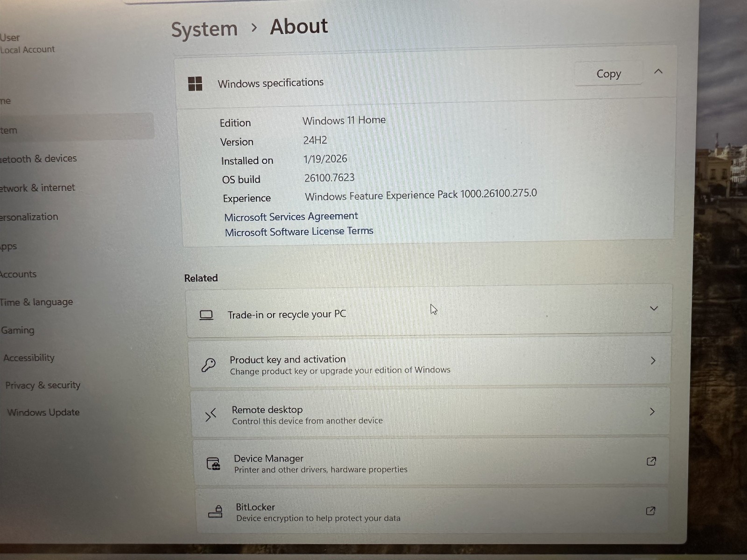The image size is (747, 560).
Task: Click the key icon beside Product key and activation
Action: point(208,365)
